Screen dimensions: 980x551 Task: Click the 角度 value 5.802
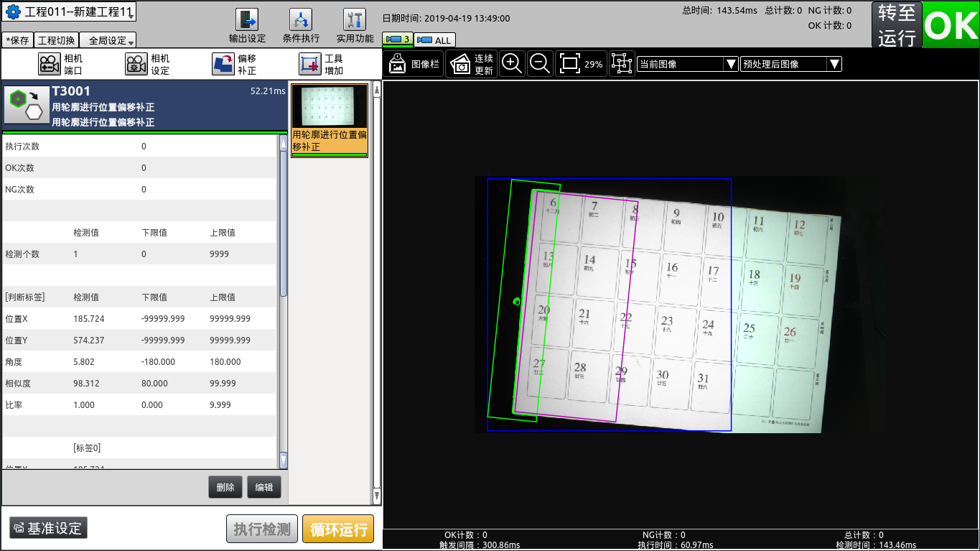pos(84,362)
